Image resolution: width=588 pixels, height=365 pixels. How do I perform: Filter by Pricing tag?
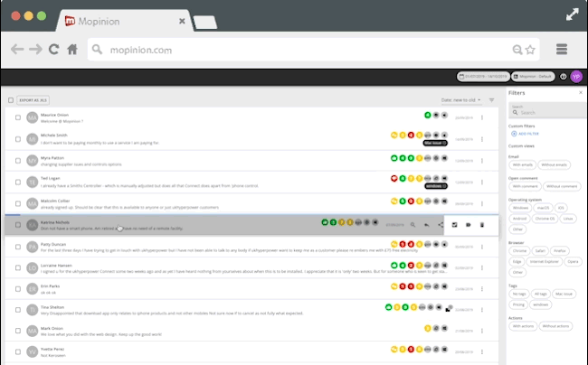[x=518, y=304]
